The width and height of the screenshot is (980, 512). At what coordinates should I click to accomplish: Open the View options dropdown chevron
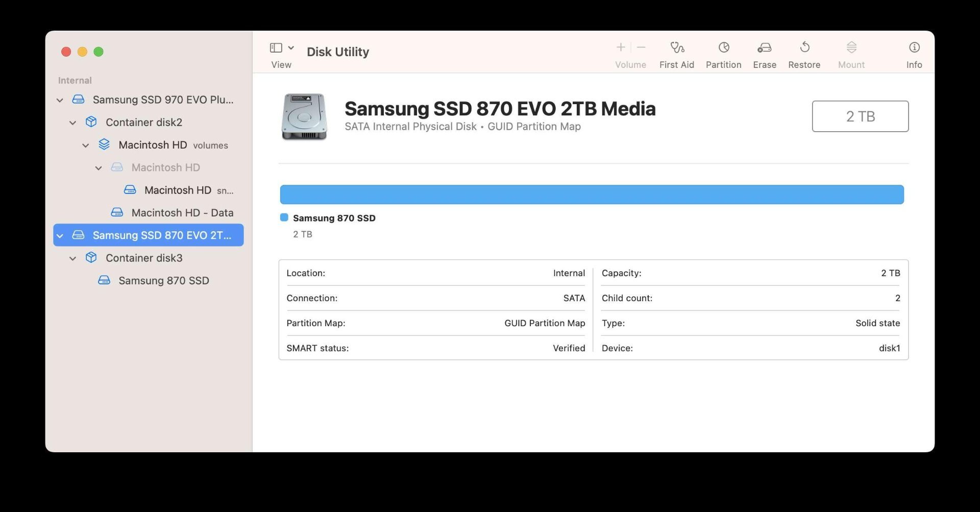click(x=291, y=47)
